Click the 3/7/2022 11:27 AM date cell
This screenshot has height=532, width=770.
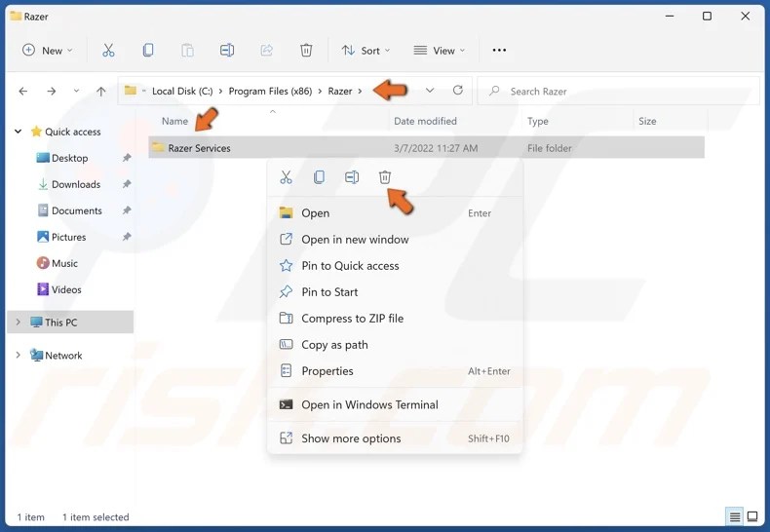pos(436,148)
